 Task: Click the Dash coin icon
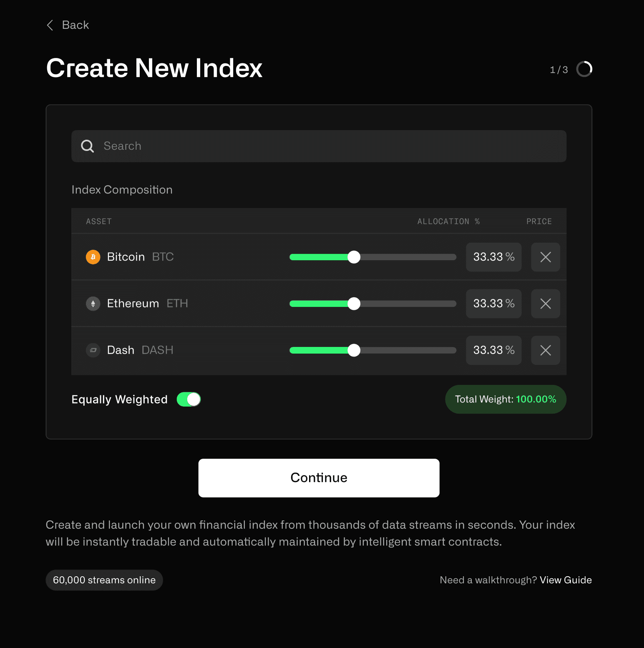(93, 350)
